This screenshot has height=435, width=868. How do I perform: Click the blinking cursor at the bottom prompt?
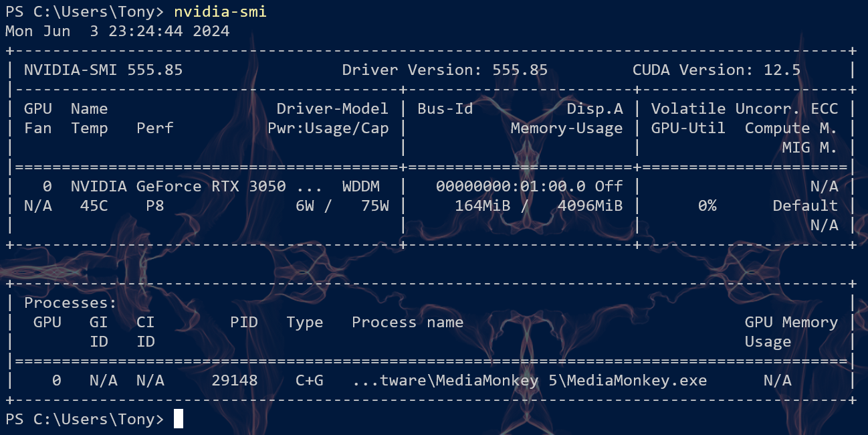tap(178, 420)
